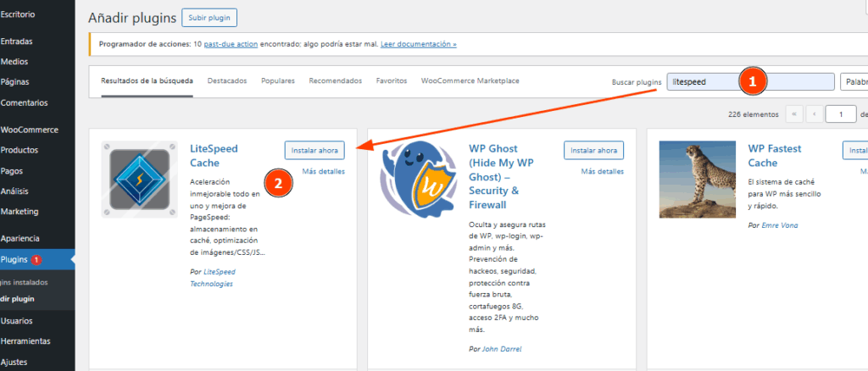Open the WP Fastest Cache cheetah thumbnail
This screenshot has height=371, width=868.
tap(698, 179)
